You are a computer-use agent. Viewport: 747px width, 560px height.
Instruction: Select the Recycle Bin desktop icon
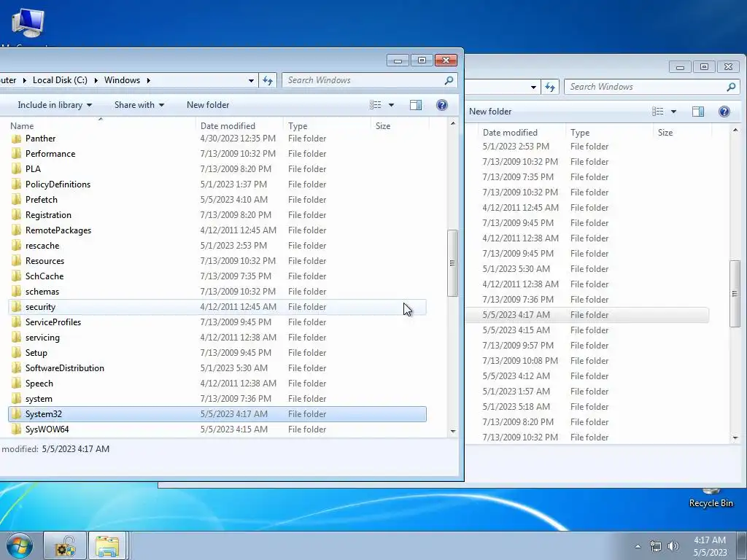[711, 497]
